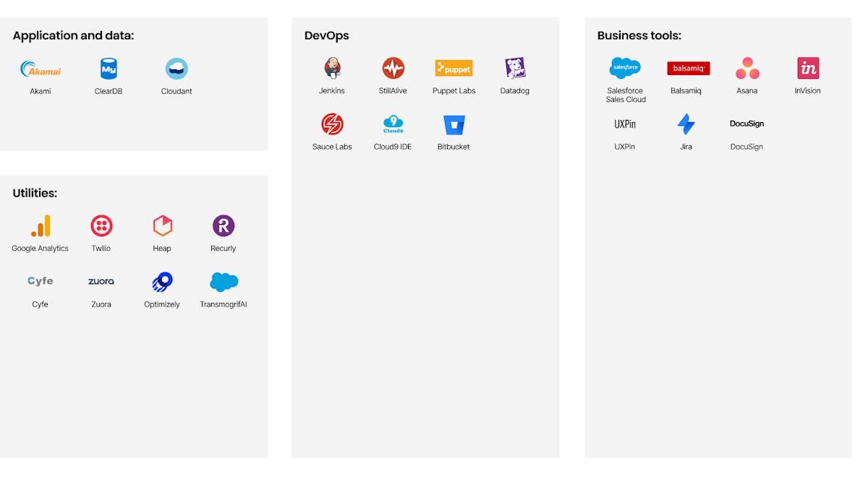
Task: Click the "Utilities:" section heading
Action: 35,193
